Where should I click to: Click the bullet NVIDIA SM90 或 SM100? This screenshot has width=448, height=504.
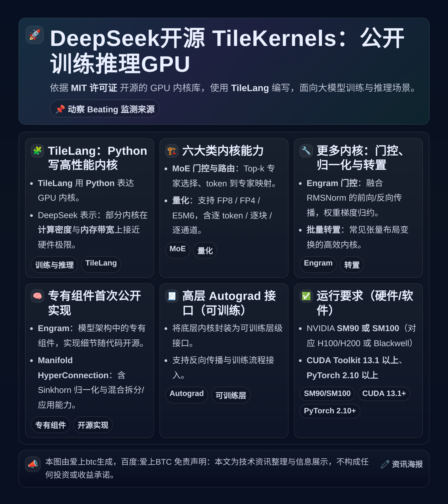coord(361,336)
